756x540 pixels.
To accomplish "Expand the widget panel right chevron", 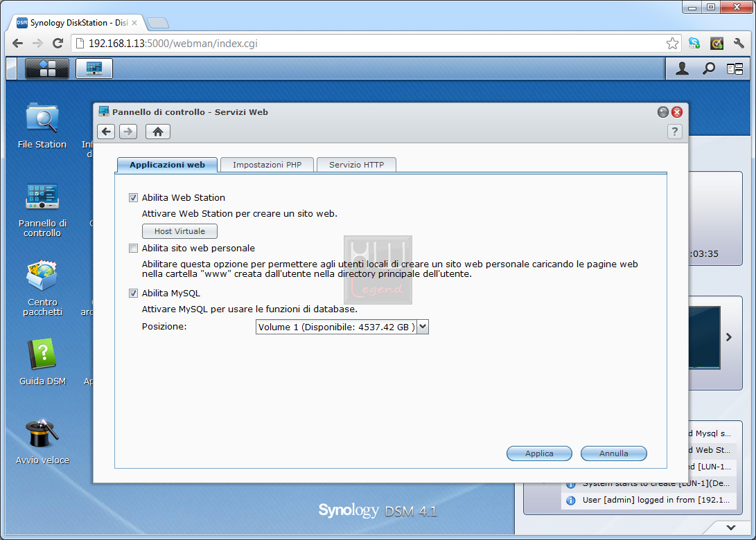I will 728,337.
